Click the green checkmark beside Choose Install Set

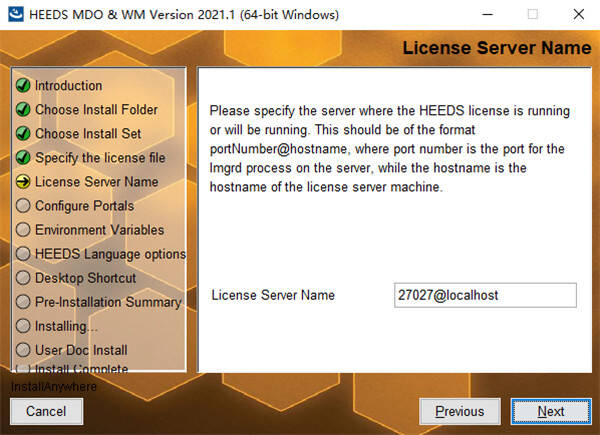tap(22, 134)
